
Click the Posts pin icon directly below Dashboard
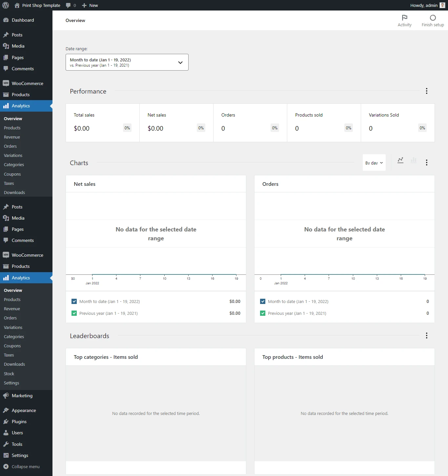tap(6, 35)
